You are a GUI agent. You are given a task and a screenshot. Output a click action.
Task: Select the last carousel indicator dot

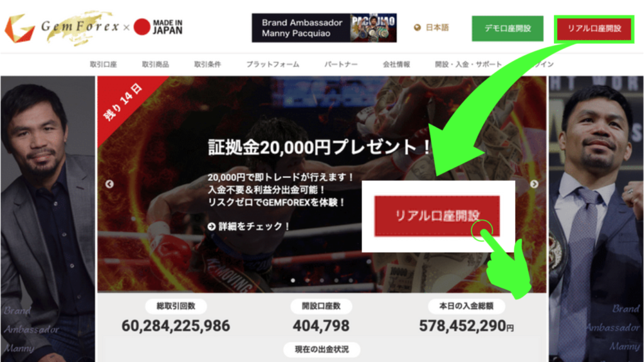[351, 280]
